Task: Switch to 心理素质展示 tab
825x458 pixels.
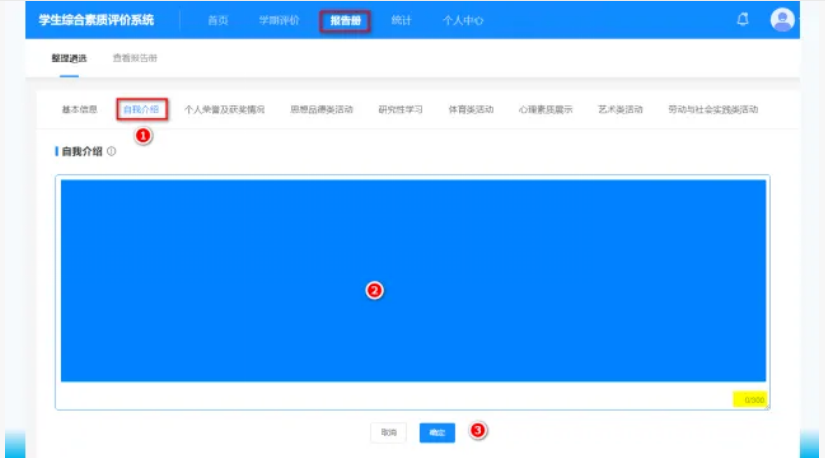Action: [x=545, y=109]
